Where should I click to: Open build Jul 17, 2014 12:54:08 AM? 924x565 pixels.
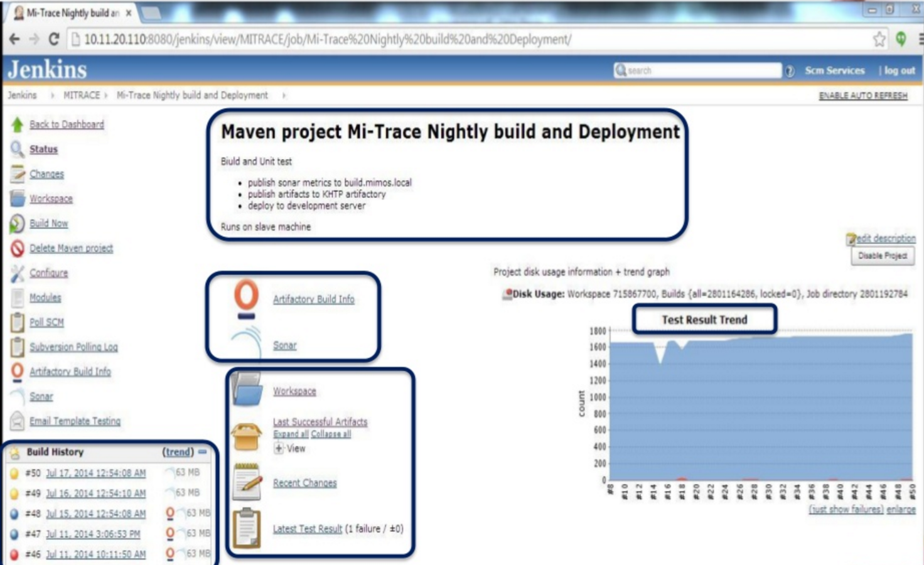point(95,473)
